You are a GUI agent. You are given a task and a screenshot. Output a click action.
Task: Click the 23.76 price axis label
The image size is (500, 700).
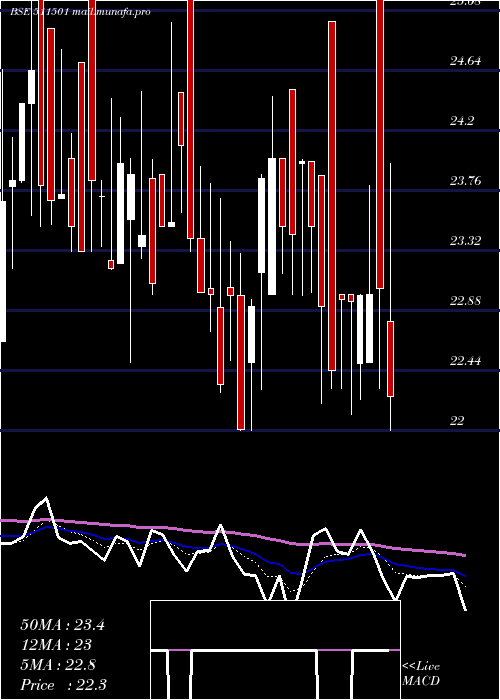(x=466, y=181)
